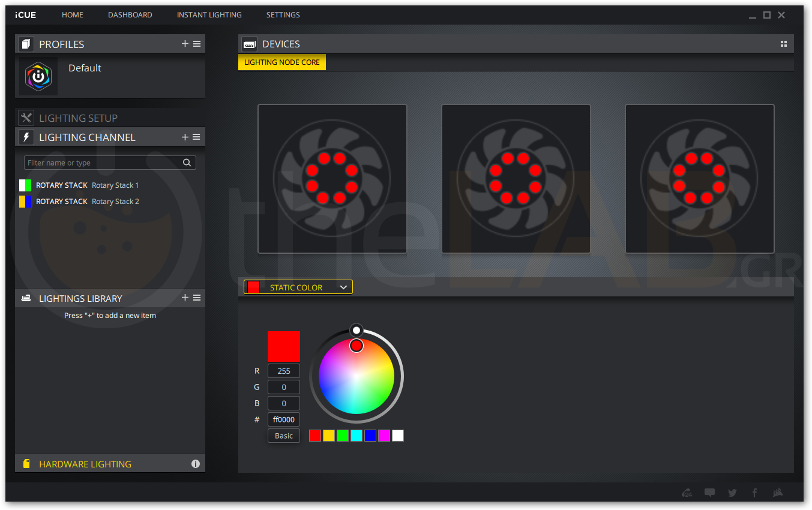This screenshot has width=812, height=510.
Task: Pick the white preset swatch
Action: [398, 436]
